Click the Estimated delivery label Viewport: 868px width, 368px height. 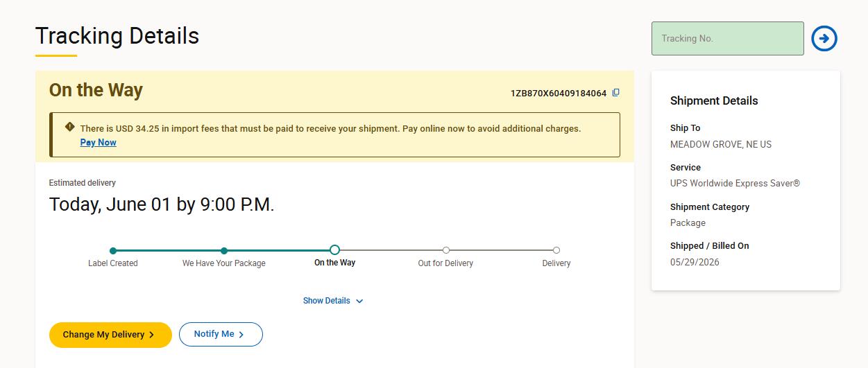tap(83, 183)
